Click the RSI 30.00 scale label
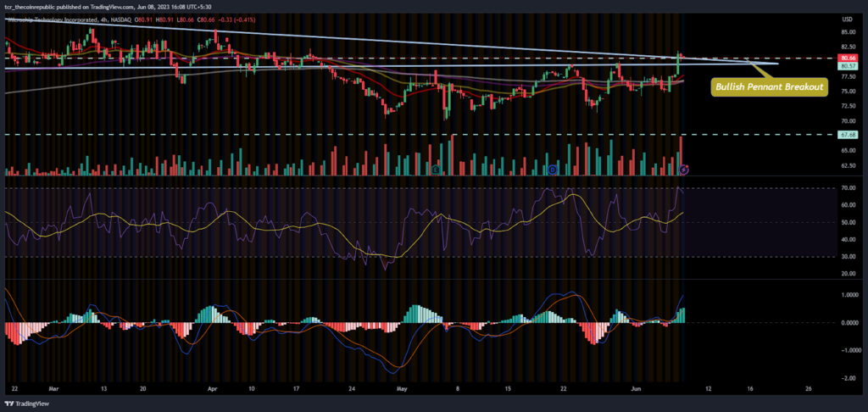The image size is (868, 412). 848,257
